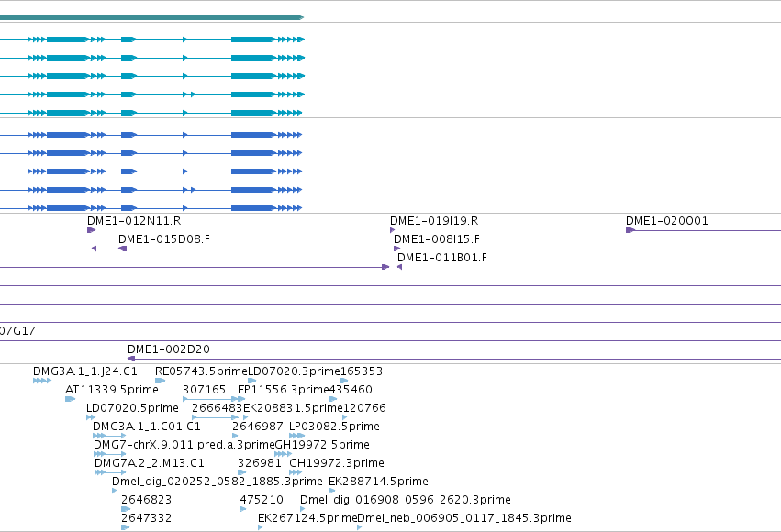Select the DMG7A.2_2.M13.C1 label
This screenshot has width=781, height=532.
pos(150,463)
